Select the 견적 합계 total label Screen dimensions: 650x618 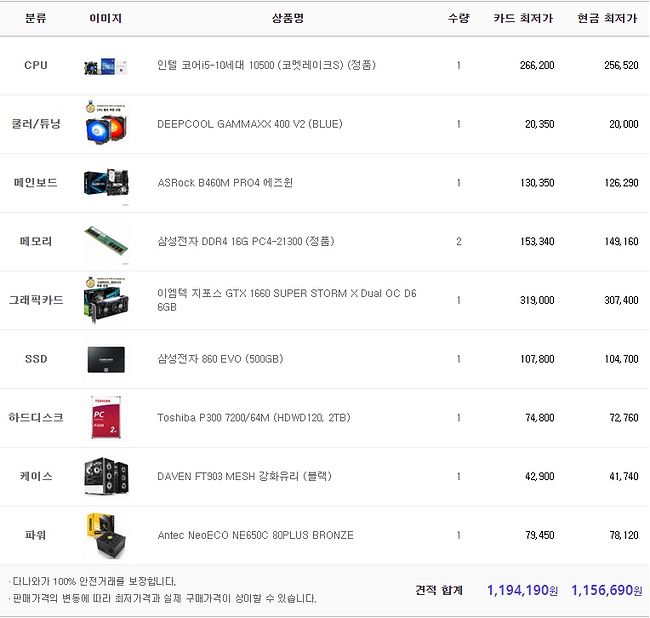(x=439, y=590)
